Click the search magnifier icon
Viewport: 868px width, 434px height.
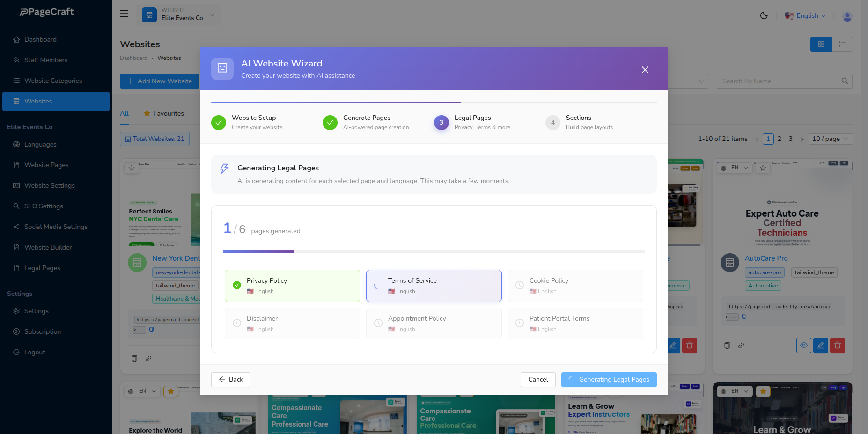[x=845, y=81]
